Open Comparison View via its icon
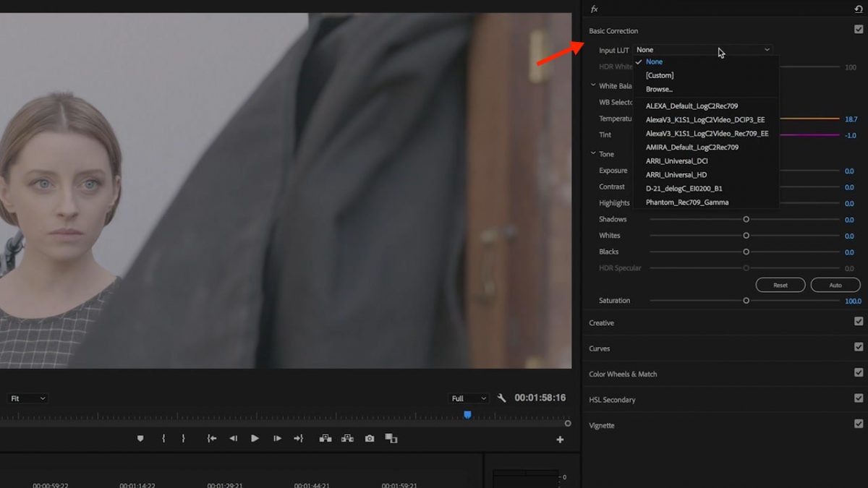Viewport: 868px width, 488px height. point(391,438)
